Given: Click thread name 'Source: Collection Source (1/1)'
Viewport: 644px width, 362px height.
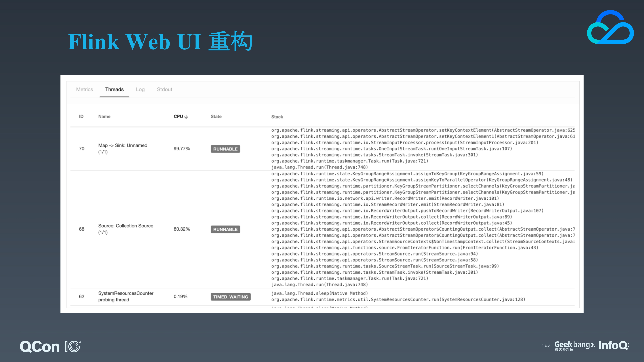Looking at the screenshot, I should pyautogui.click(x=126, y=229).
